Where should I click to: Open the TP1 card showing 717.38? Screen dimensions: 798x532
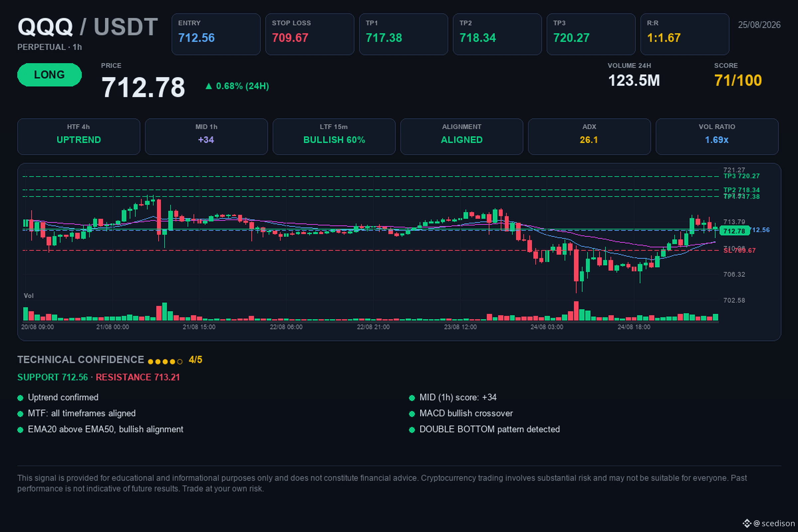[403, 34]
